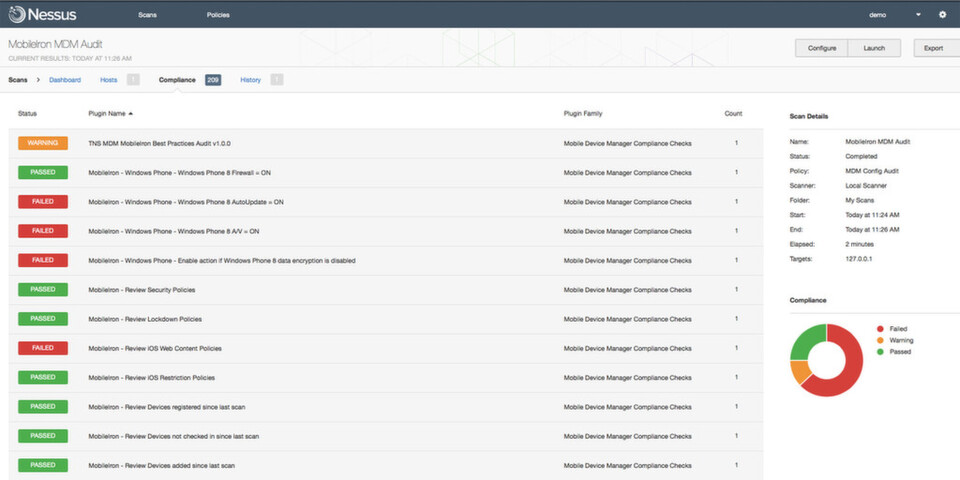The height and width of the screenshot is (480, 960).
Task: Open Review Security Policies row
Action: coord(386,290)
